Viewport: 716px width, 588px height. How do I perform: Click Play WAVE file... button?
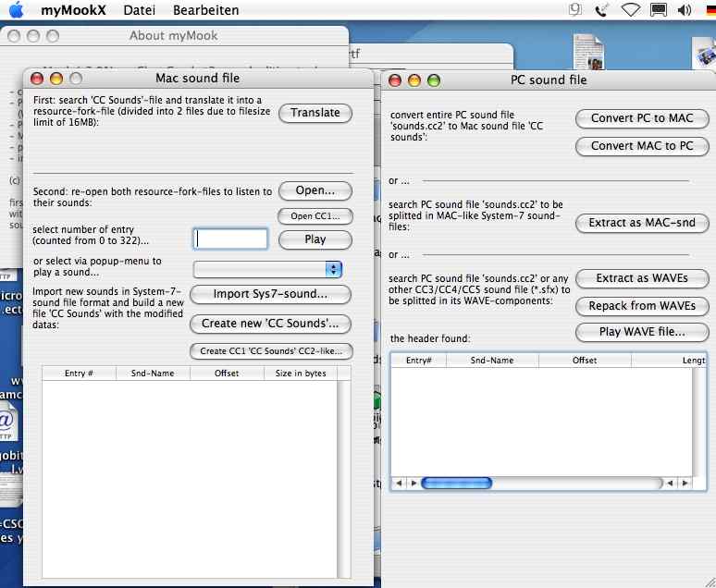(x=642, y=332)
